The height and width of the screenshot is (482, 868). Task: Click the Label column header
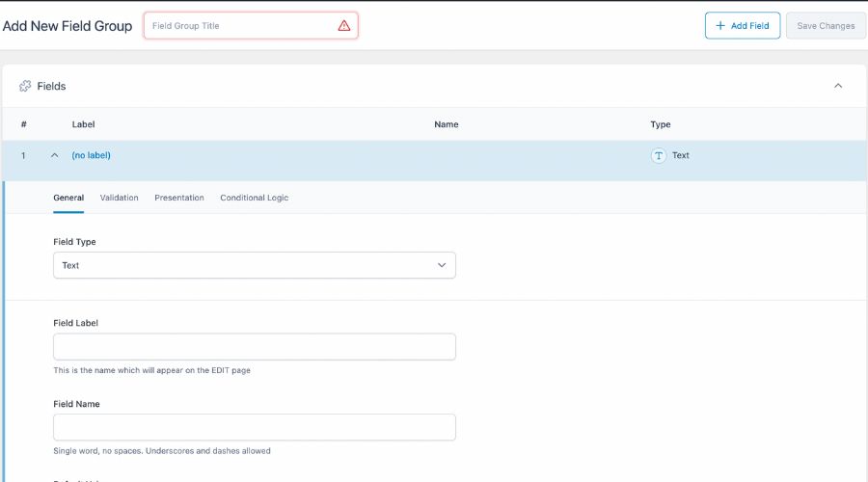[83, 124]
